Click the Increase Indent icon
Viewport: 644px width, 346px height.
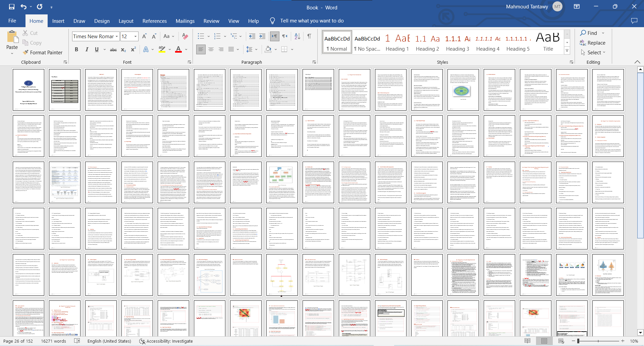click(262, 36)
